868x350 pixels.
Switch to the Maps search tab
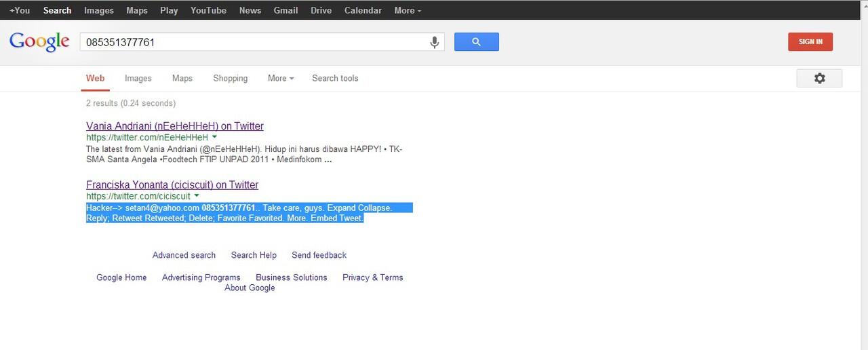point(182,78)
